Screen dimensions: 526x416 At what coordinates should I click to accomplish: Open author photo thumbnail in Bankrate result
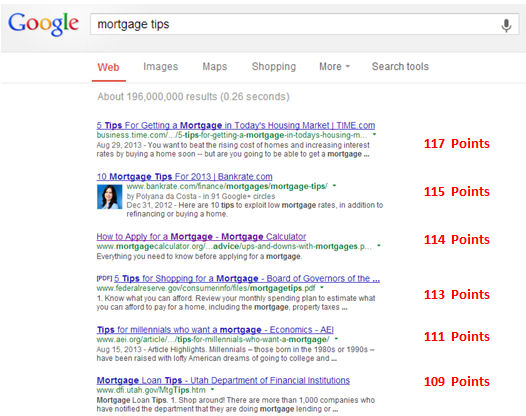coord(109,197)
